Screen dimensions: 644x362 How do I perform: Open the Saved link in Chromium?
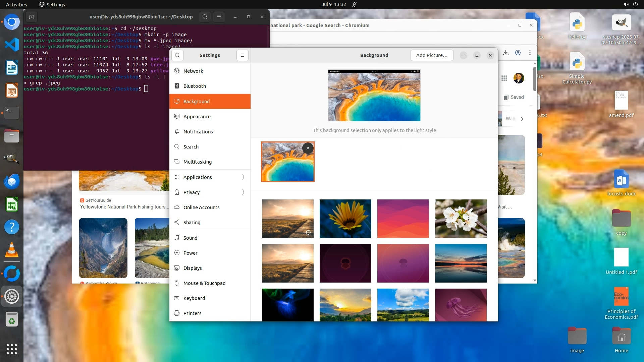pos(514,97)
